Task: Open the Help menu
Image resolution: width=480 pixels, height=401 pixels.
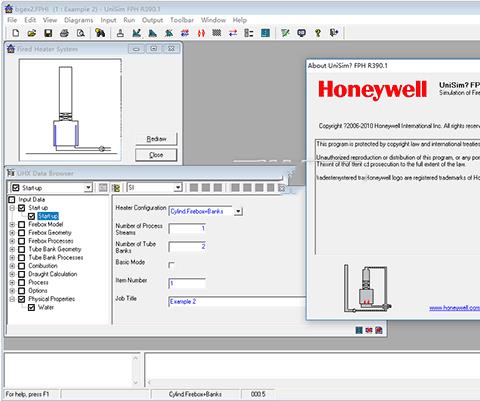Action: tap(239, 20)
